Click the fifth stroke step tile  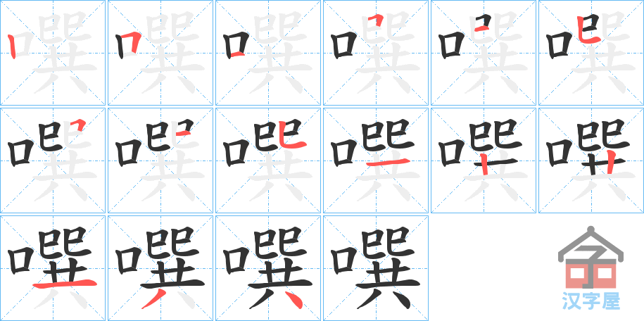tap(483, 53)
